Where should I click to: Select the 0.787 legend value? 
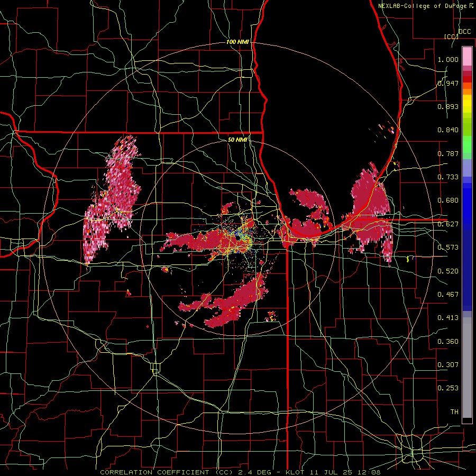pyautogui.click(x=448, y=153)
